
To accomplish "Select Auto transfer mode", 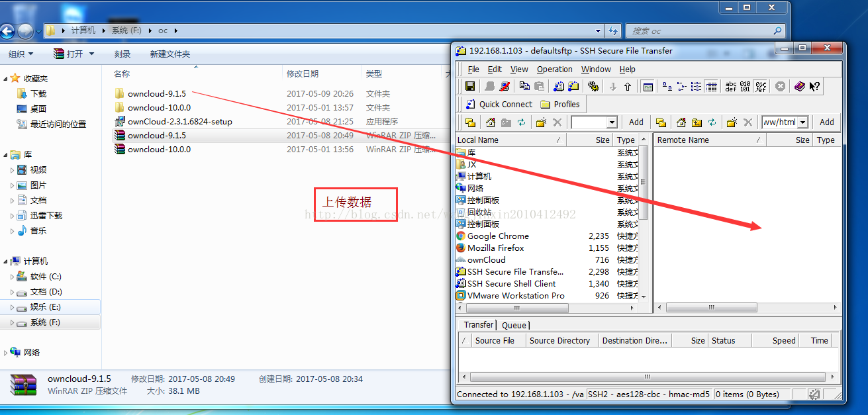I will point(760,87).
